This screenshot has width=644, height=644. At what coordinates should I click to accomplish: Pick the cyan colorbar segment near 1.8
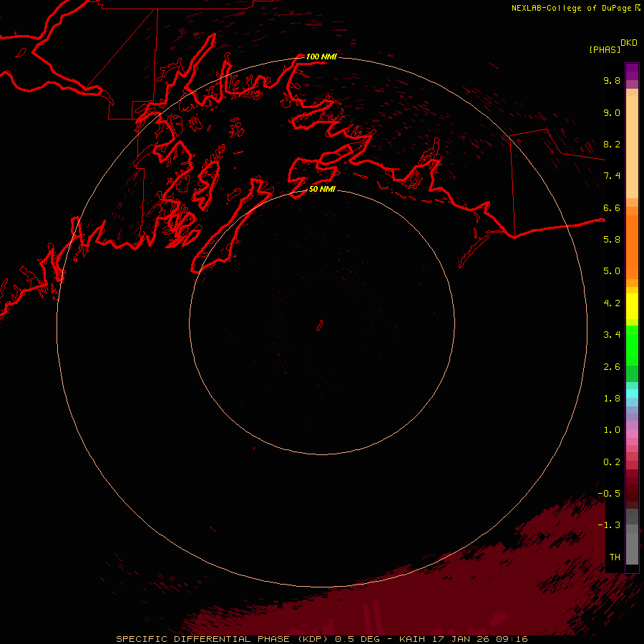632,394
